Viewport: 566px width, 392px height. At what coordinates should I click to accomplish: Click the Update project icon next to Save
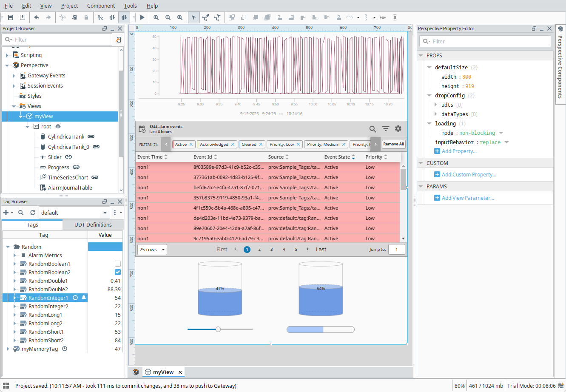tap(23, 17)
